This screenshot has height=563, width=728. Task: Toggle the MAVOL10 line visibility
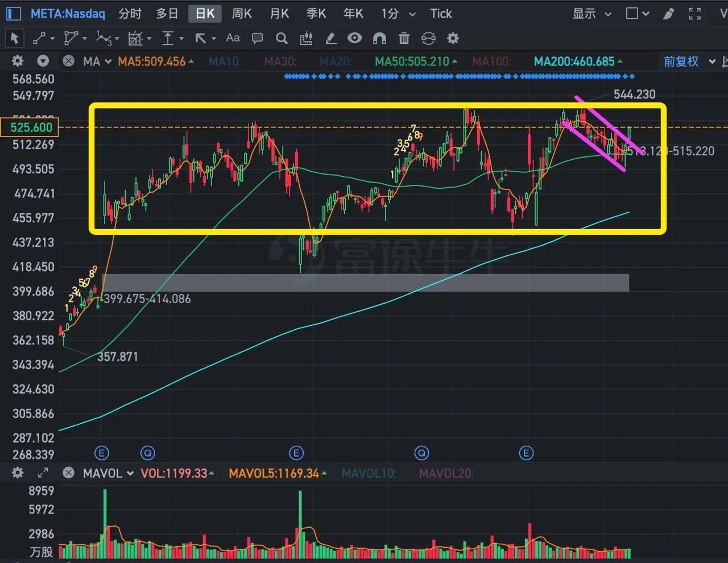(x=369, y=473)
